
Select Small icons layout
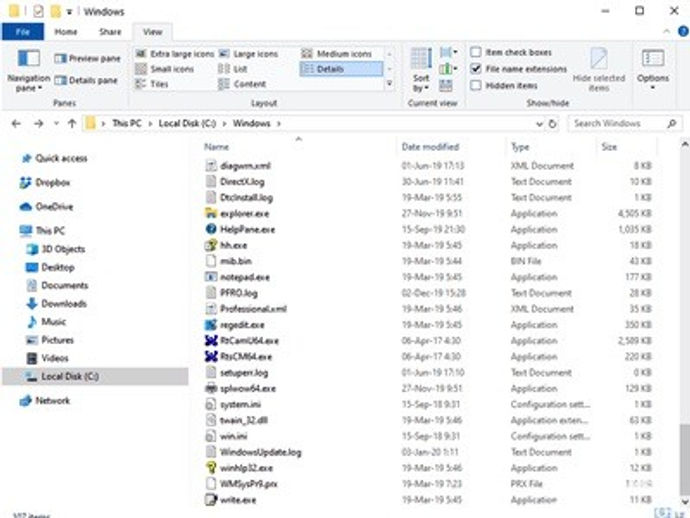coord(165,69)
